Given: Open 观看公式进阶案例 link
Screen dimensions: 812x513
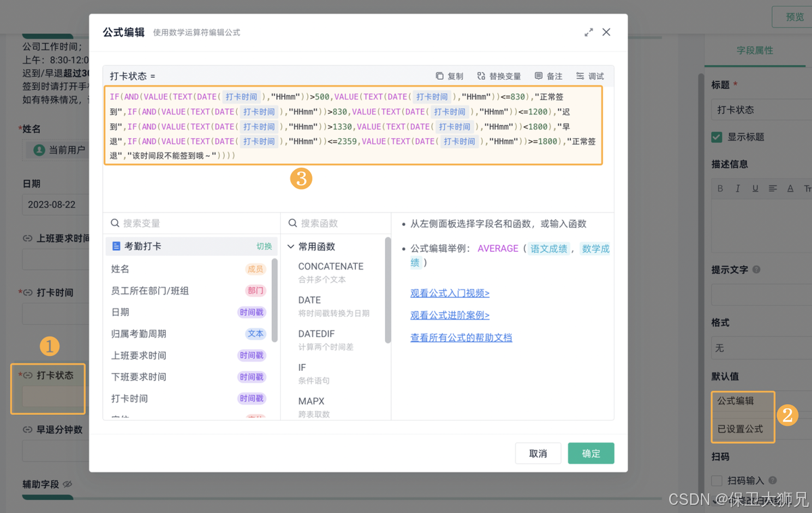Looking at the screenshot, I should click(x=450, y=315).
